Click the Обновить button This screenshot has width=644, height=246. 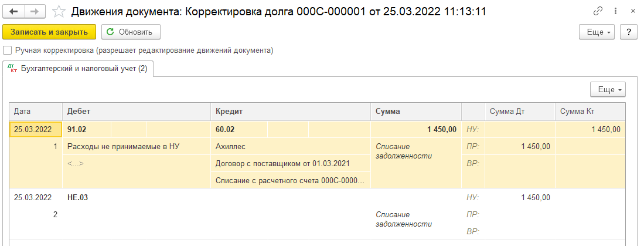pos(131,32)
